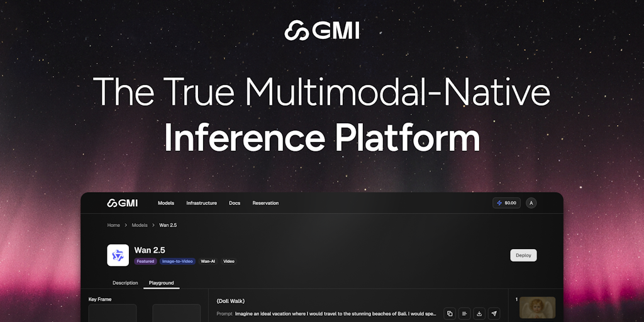Click the Wan 2.5 breadcrumb
This screenshot has height=322, width=644.
click(x=168, y=225)
